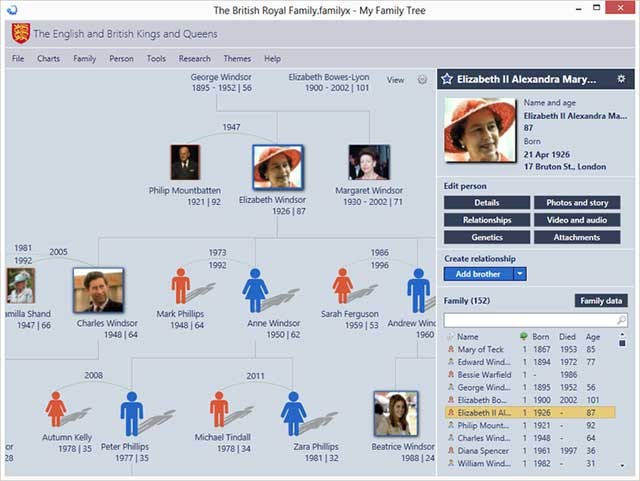
Task: Open the Charts menu
Action: [48, 58]
